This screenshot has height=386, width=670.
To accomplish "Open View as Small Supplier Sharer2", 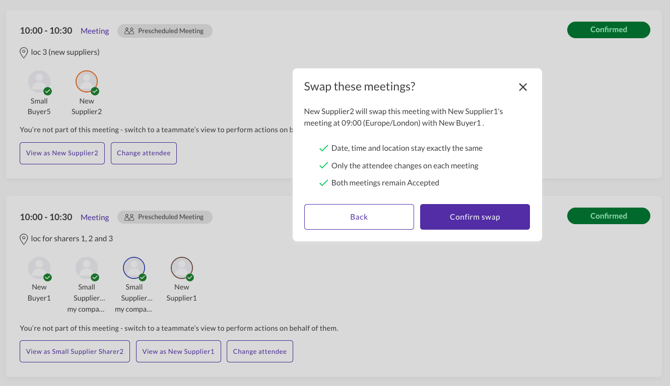I will pos(74,351).
